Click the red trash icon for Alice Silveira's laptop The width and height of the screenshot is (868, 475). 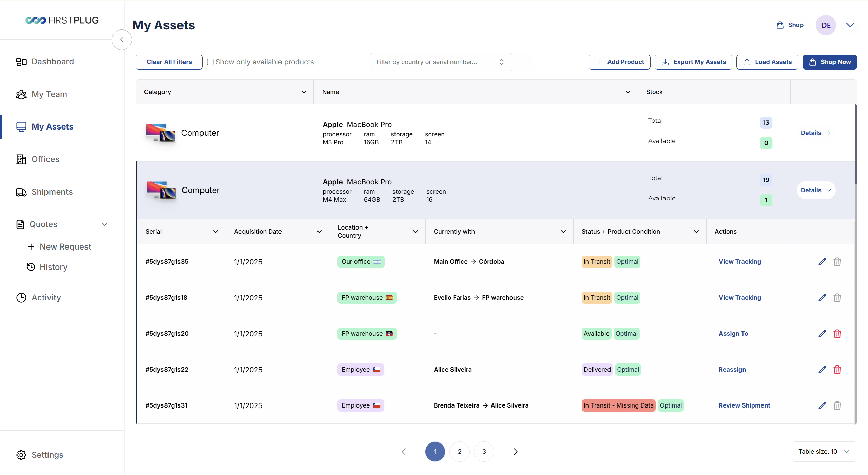[837, 370]
